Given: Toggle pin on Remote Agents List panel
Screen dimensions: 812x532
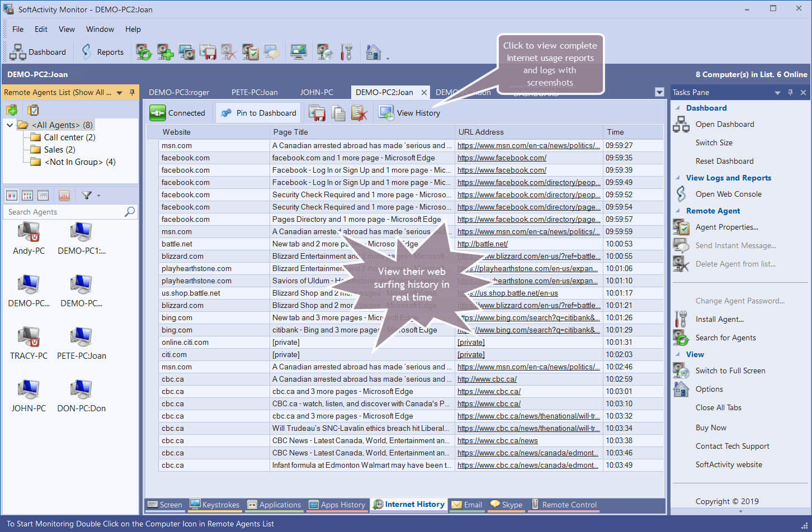Looking at the screenshot, I should pyautogui.click(x=132, y=92).
